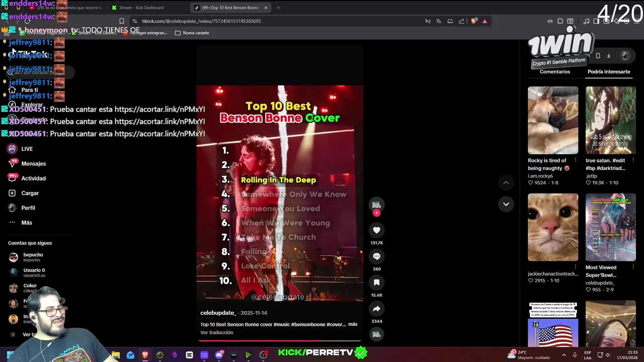
Task: Show hidden system tray icons chevron
Action: coord(563,355)
